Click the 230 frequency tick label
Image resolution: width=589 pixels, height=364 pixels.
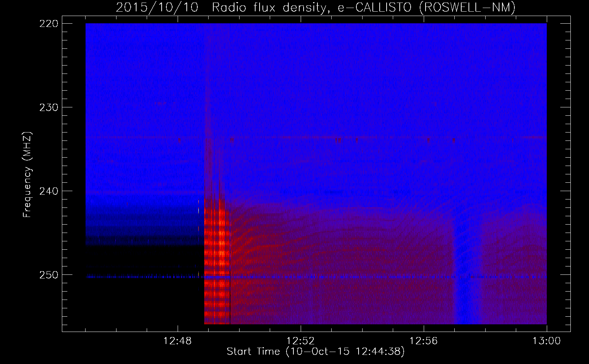pyautogui.click(x=48, y=107)
